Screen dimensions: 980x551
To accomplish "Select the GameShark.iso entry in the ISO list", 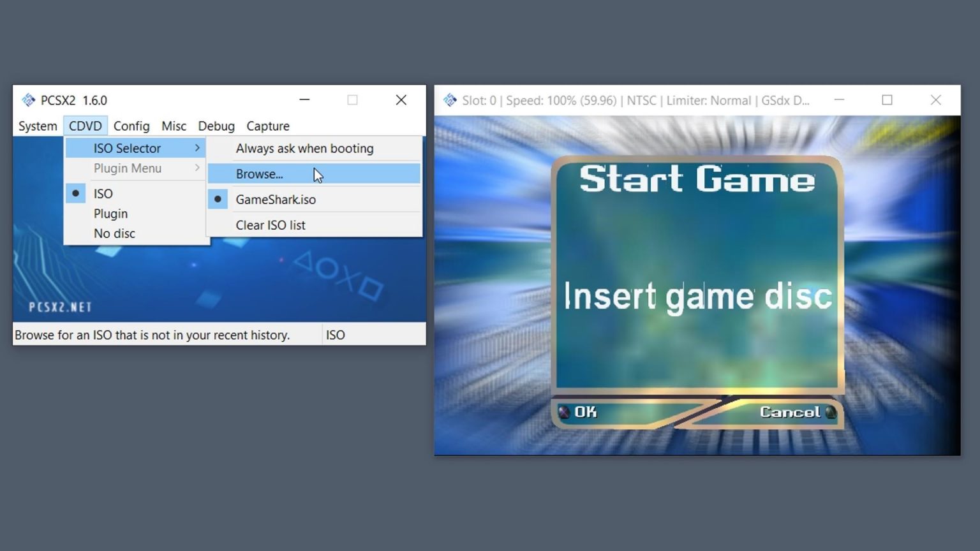I will 276,199.
